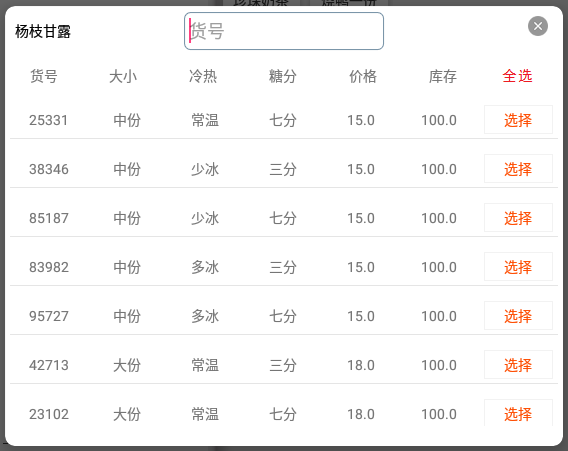Click the 大小 column header

point(123,76)
